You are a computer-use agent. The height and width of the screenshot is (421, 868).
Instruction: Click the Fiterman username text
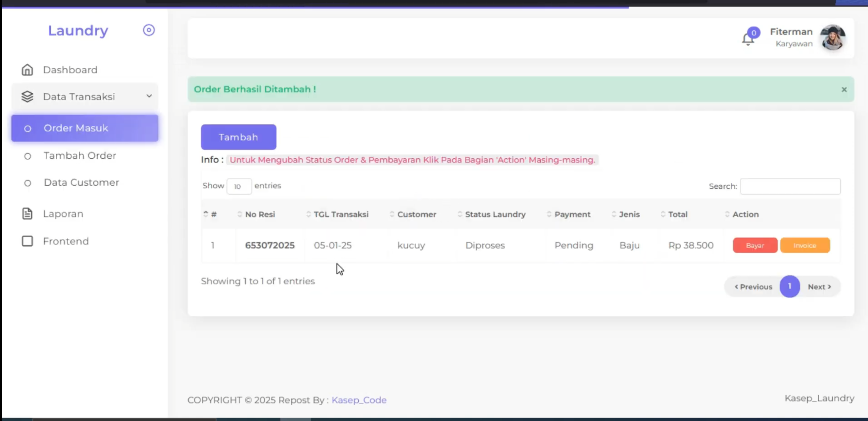point(791,32)
